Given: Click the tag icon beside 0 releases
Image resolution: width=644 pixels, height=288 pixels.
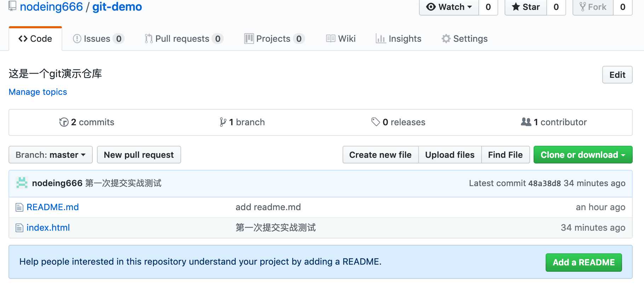Looking at the screenshot, I should click(x=375, y=122).
